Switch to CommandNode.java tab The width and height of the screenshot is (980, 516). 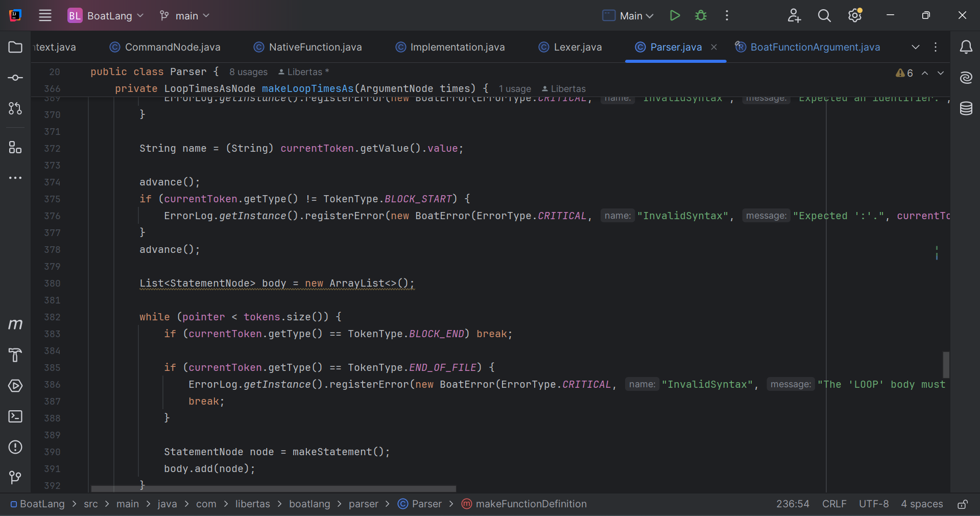[x=165, y=47]
